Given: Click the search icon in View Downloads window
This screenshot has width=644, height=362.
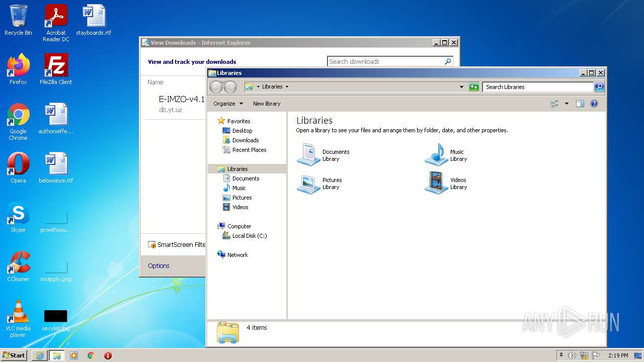Looking at the screenshot, I should pos(448,61).
